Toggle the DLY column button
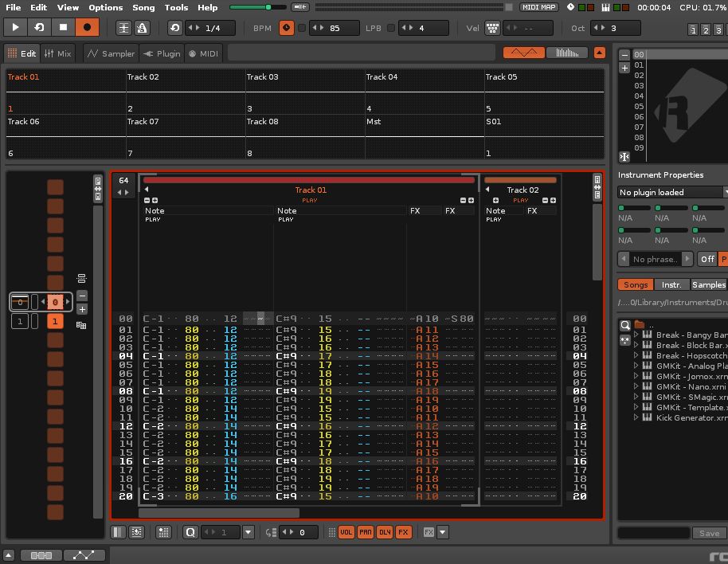 [x=385, y=532]
